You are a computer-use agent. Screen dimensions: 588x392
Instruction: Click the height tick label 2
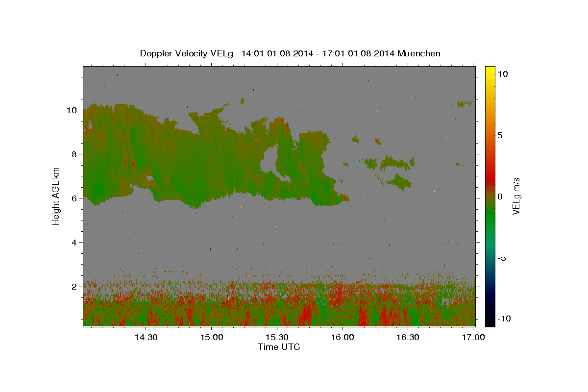point(74,287)
